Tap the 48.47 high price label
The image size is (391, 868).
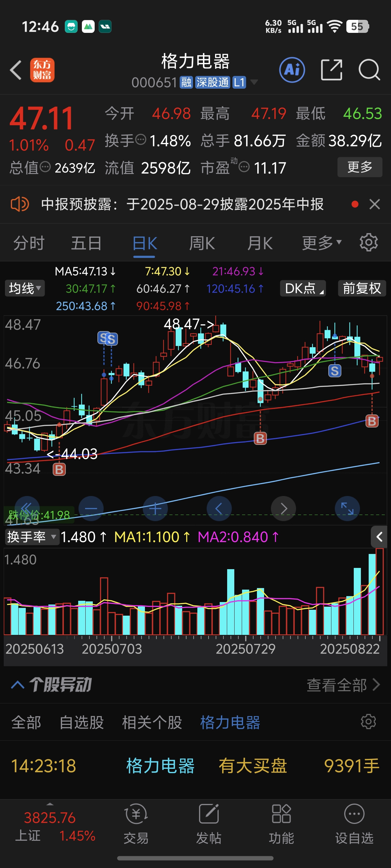click(189, 324)
